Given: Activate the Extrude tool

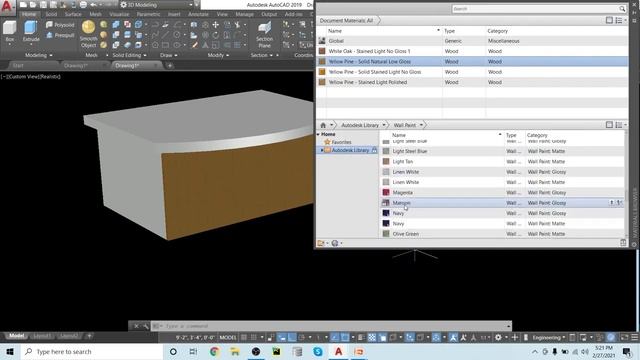Looking at the screenshot, I should point(31,31).
